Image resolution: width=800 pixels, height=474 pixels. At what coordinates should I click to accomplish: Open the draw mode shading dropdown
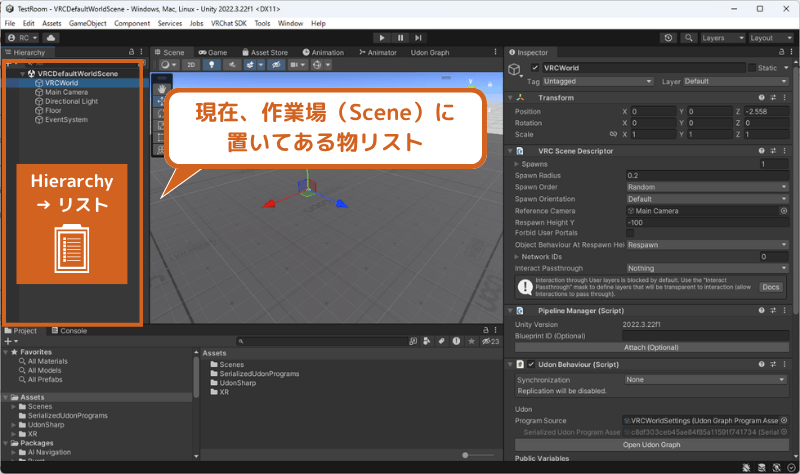tap(168, 65)
